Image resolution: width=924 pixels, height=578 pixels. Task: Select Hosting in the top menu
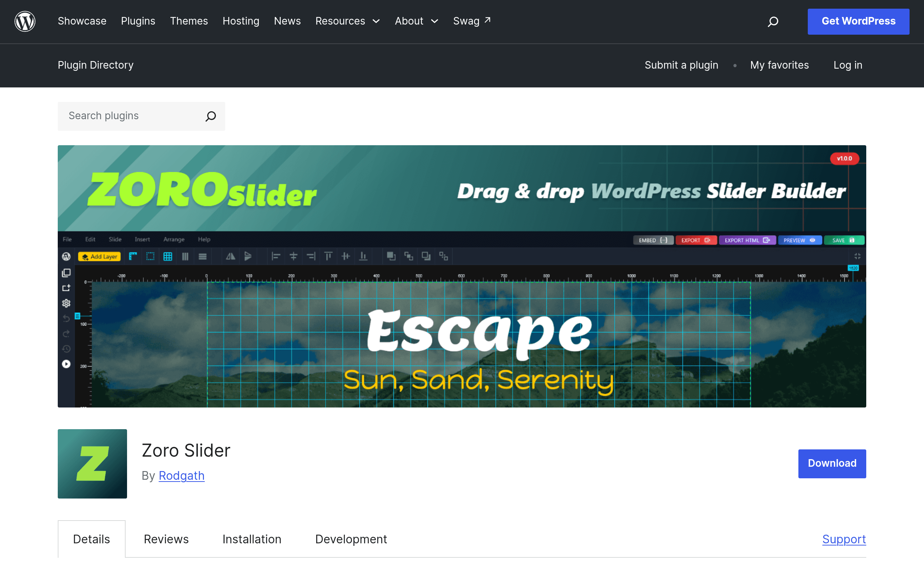(241, 21)
